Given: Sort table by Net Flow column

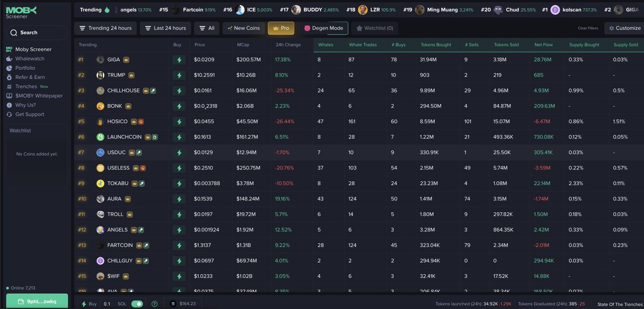Looking at the screenshot, I should (543, 45).
